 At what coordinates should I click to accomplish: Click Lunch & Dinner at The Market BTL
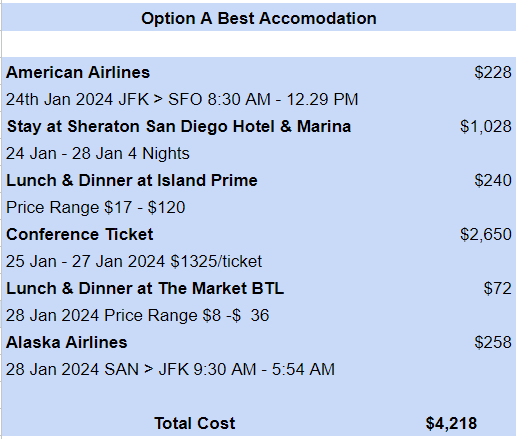[145, 288]
